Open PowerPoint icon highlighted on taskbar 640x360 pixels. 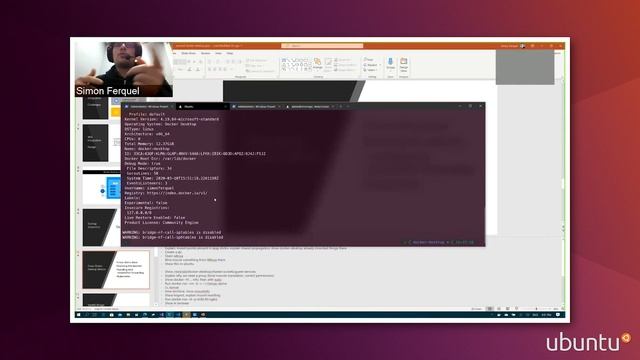pyautogui.click(x=187, y=315)
